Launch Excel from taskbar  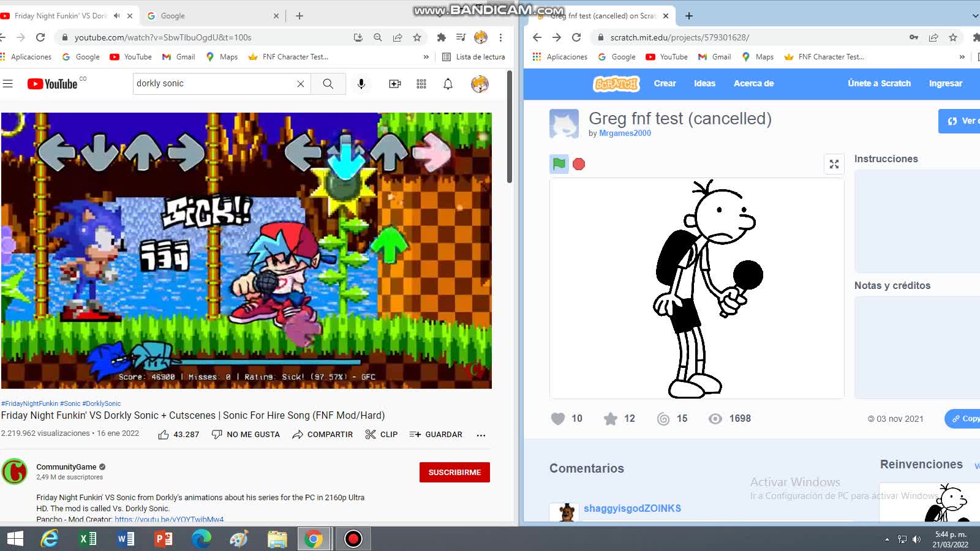click(x=88, y=539)
